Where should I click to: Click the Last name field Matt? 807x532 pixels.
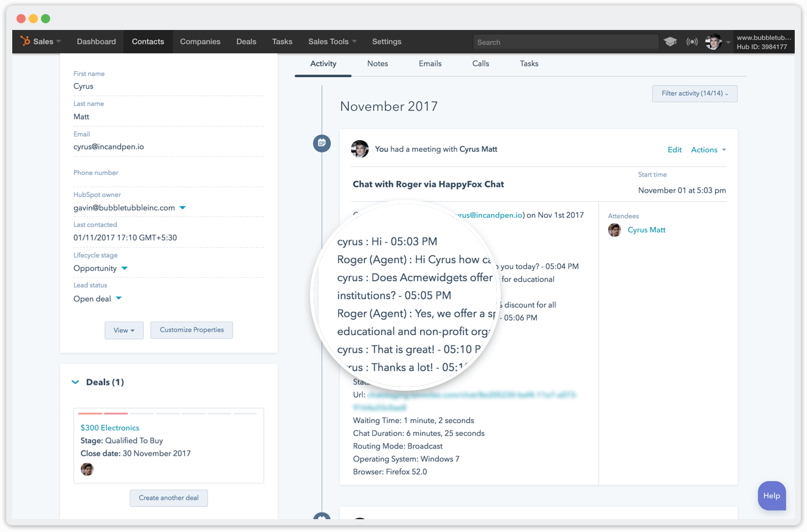click(x=169, y=117)
